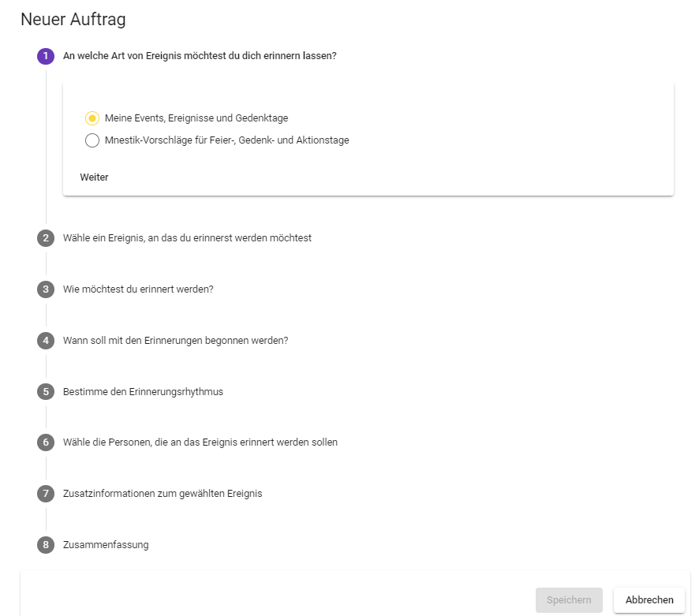Open 'Bestimme den Erinnerungsrhythmus' step
The width and height of the screenshot is (699, 616).
[143, 391]
